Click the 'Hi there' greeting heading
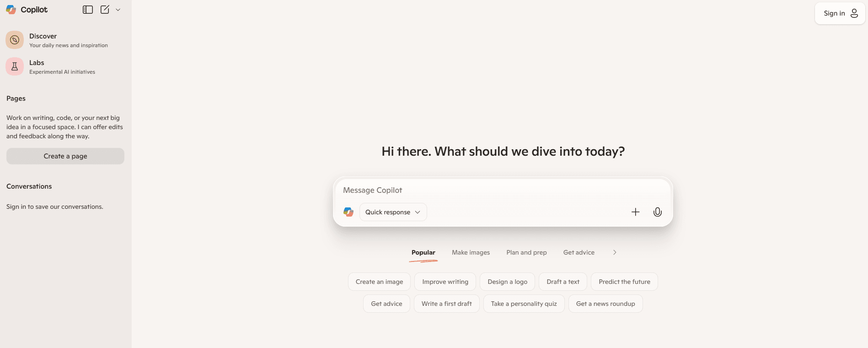Screen dimensions: 868x348 click(x=503, y=152)
